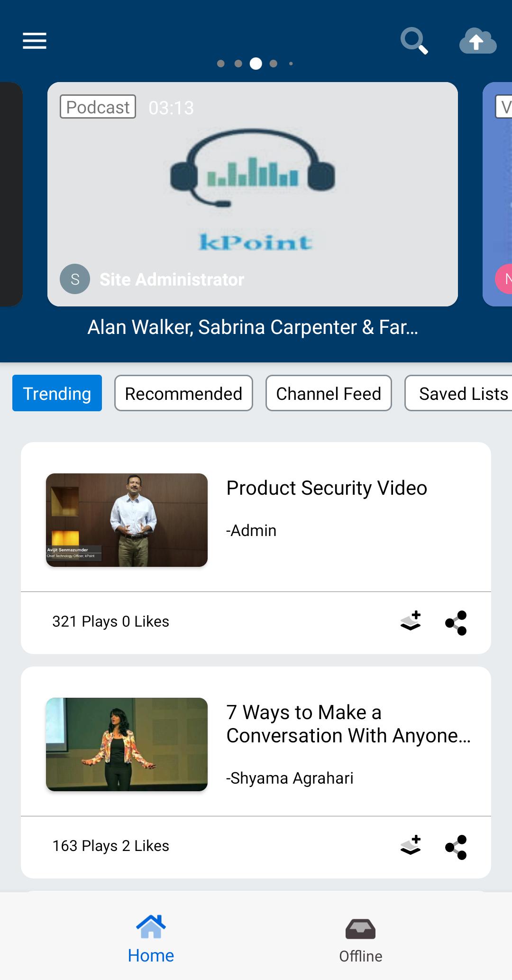Image resolution: width=512 pixels, height=980 pixels.
Task: Open the cloud upload icon
Action: pyautogui.click(x=478, y=41)
